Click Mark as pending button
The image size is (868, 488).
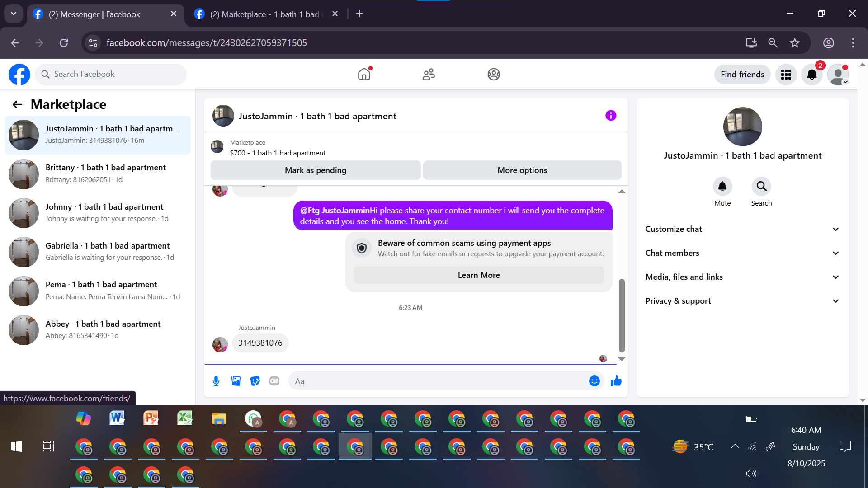point(315,170)
